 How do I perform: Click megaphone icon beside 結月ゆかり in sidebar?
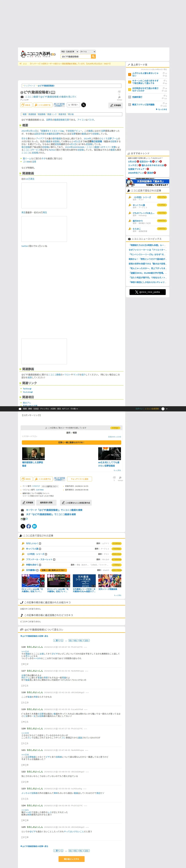[x=130, y=221]
